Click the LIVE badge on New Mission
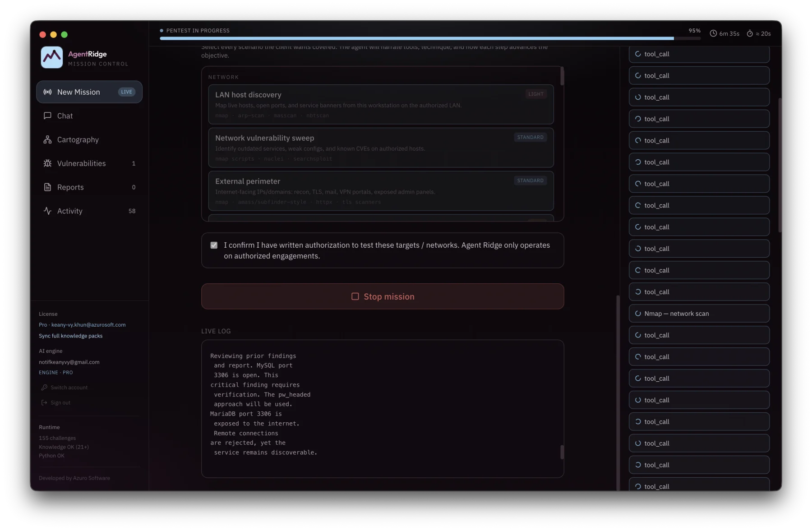Screen dimensions: 812x531 [127, 92]
